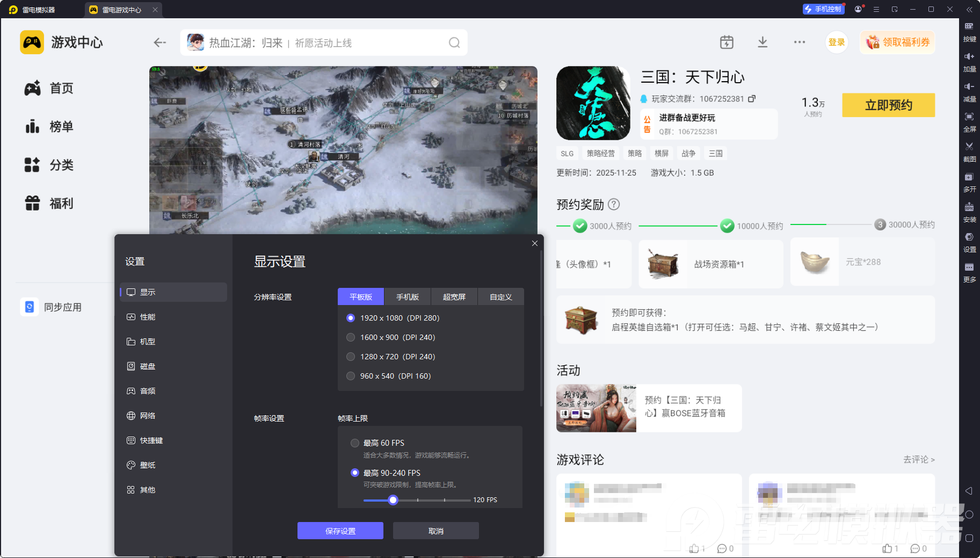Switch to 手机版 phone resolution tab
This screenshot has width=980, height=558.
408,297
